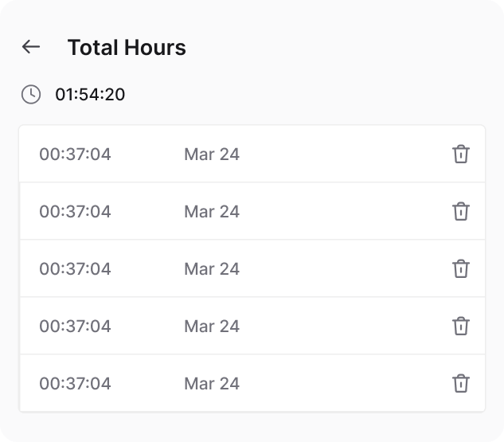This screenshot has height=442, width=504.
Task: Select the second entry's Mar 24 date
Action: point(211,211)
